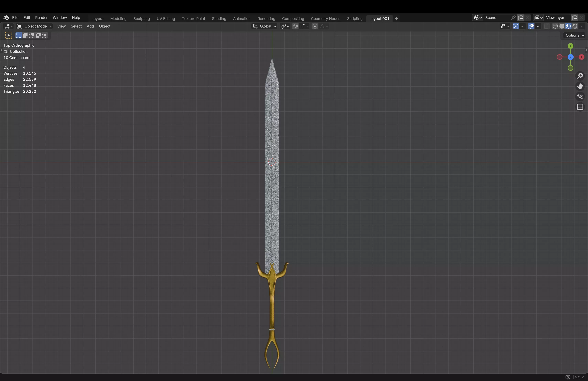Click the green Y axis gizmo
This screenshot has width=588, height=381.
570,46
